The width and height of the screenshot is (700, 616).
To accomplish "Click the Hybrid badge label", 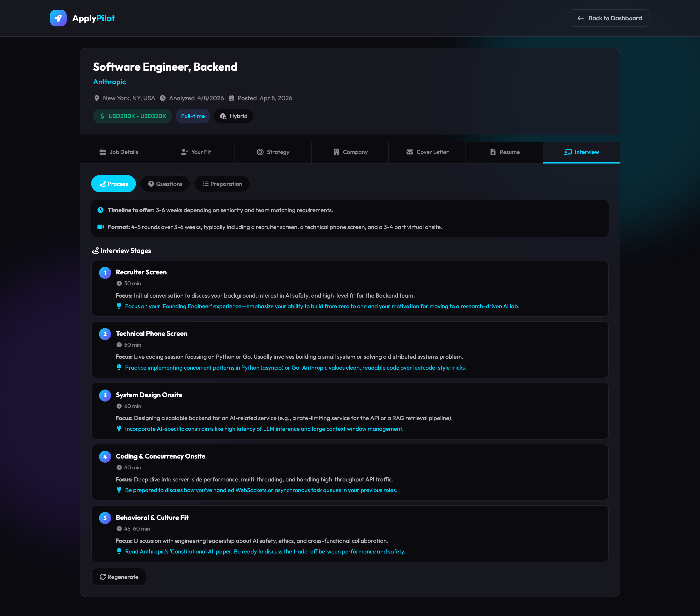I will [238, 116].
